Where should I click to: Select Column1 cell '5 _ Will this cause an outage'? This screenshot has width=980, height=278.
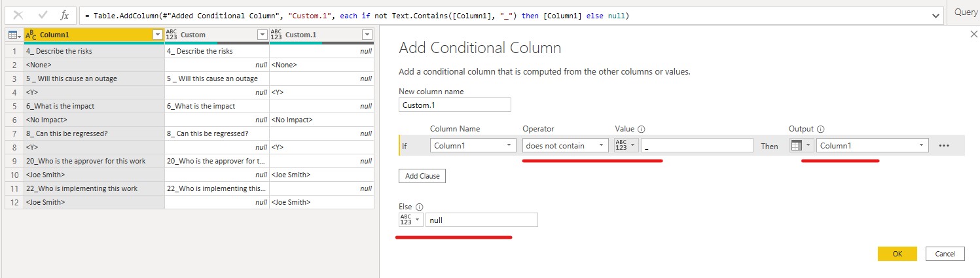pos(94,78)
